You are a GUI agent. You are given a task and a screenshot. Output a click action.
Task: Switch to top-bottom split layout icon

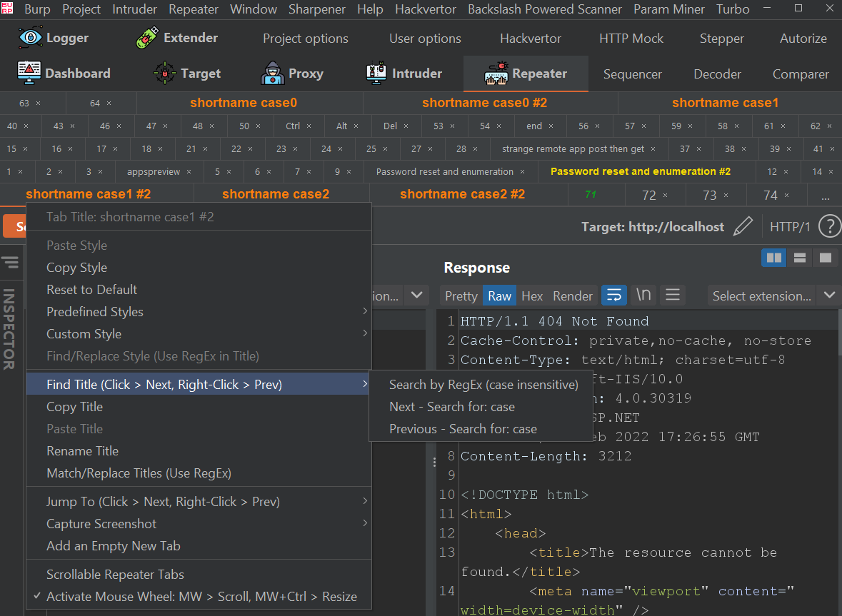[800, 258]
